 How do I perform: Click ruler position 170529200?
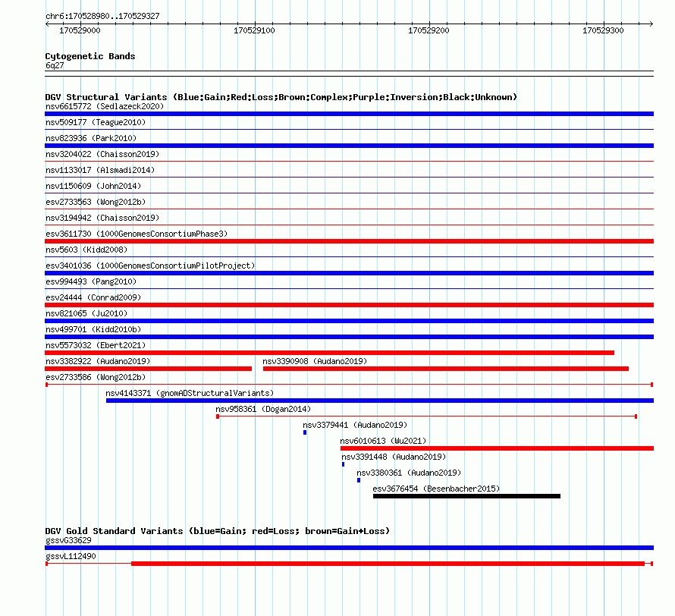[429, 30]
